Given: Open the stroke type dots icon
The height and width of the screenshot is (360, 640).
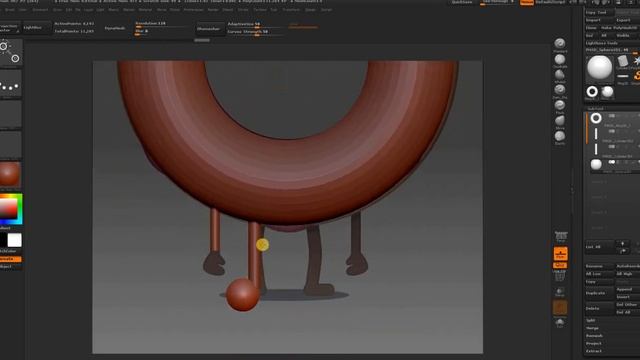Looking at the screenshot, I should [x=10, y=83].
